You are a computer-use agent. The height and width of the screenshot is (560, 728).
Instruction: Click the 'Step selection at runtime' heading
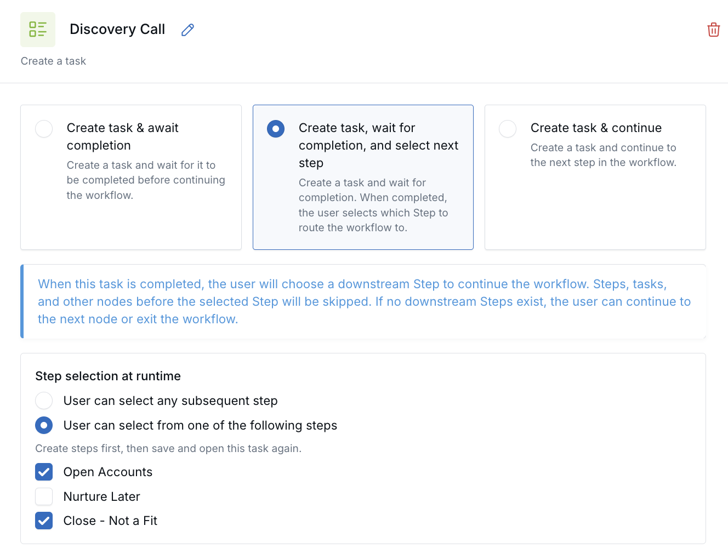pyautogui.click(x=108, y=376)
